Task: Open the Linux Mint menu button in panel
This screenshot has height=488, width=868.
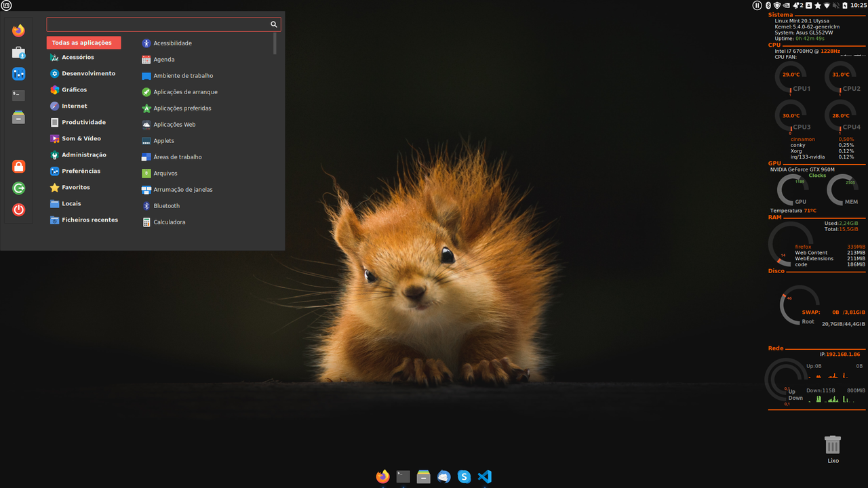Action: pyautogui.click(x=6, y=5)
